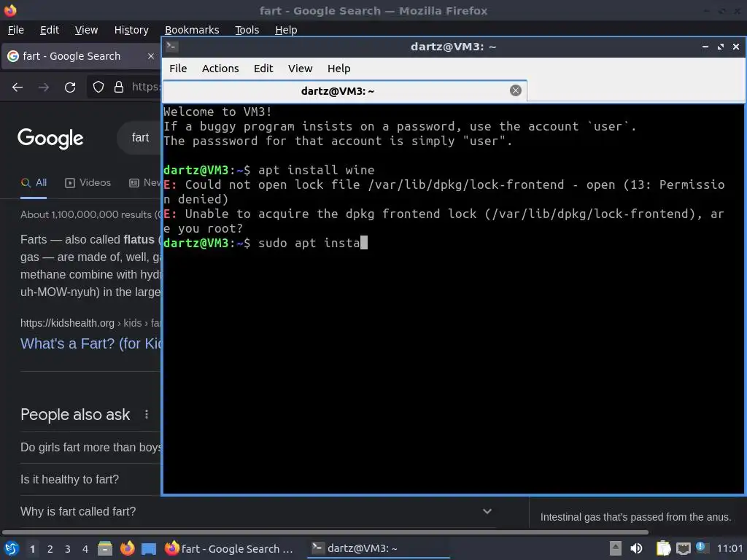
Task: Click the 'apt install wine' command text
Action: [317, 170]
